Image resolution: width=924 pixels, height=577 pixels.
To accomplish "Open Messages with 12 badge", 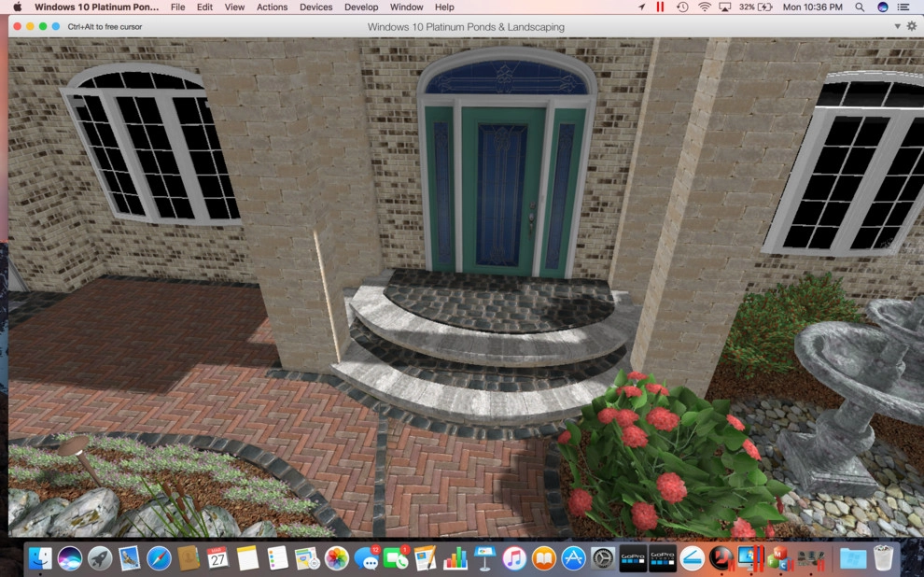I will [367, 557].
